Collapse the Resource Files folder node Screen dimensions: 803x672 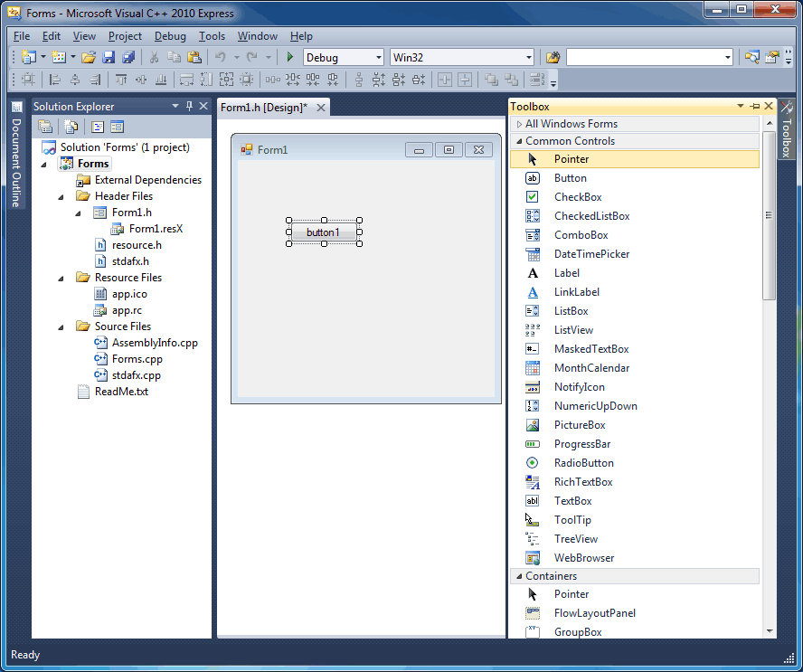tap(61, 279)
